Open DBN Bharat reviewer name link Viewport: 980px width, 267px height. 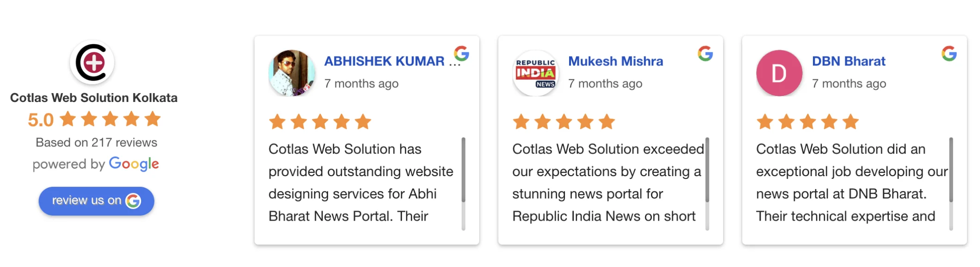tap(849, 61)
